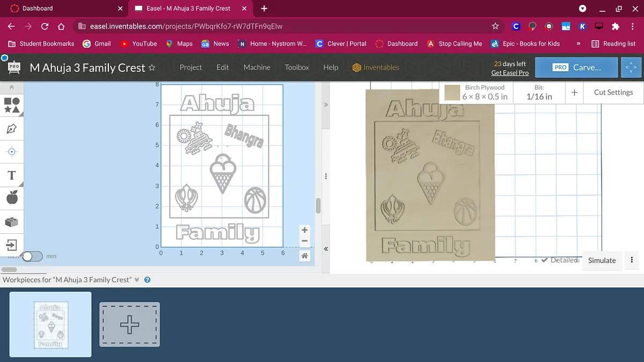Open the Extensions puzzle icon
The image size is (644, 362).
click(x=616, y=26)
